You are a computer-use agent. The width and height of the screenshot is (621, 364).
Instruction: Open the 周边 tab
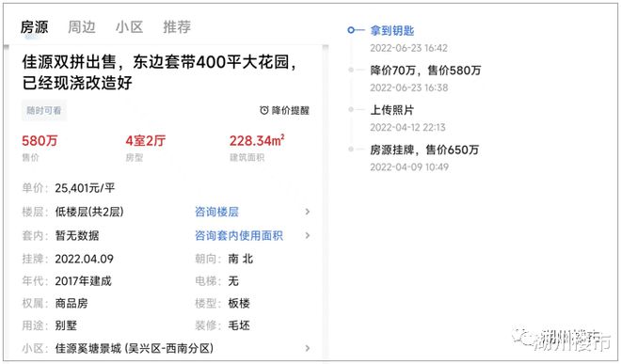[82, 27]
